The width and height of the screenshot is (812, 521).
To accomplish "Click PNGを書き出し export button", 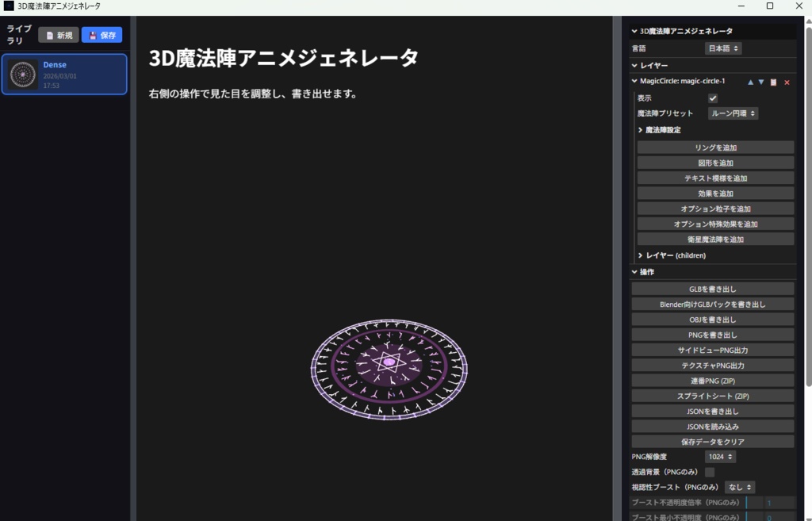I will coord(713,335).
